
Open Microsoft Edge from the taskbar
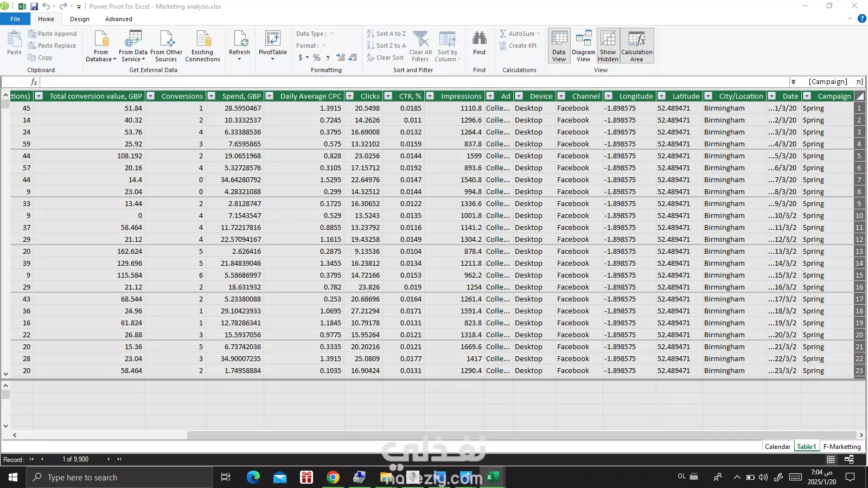pos(253,477)
